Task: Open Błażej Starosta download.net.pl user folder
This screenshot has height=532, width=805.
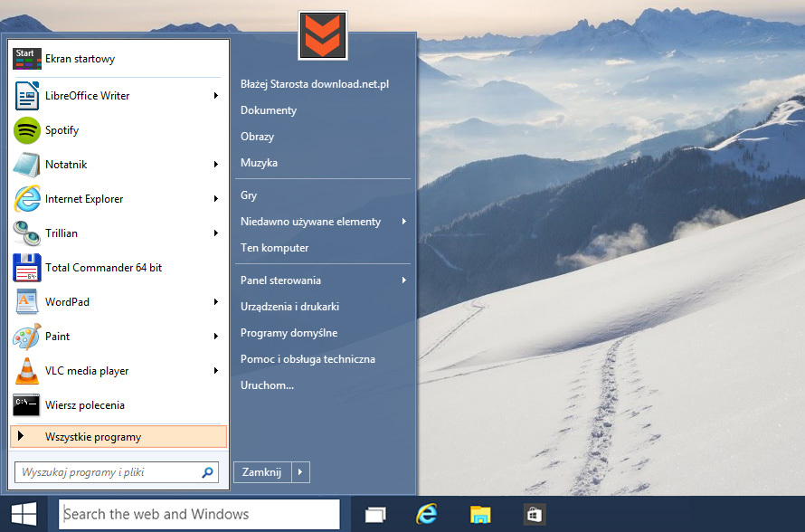Action: (x=315, y=84)
